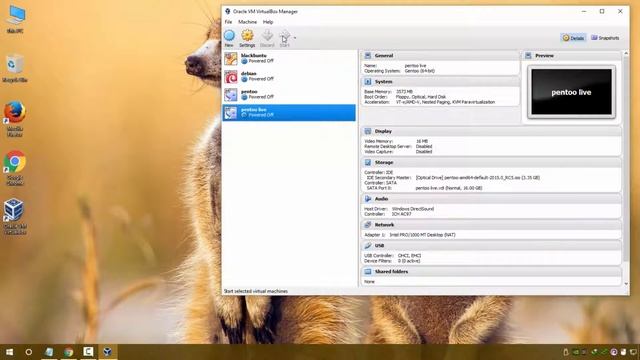This screenshot has width=640, height=360.
Task: Open This PC desktop icon
Action: tap(15, 19)
